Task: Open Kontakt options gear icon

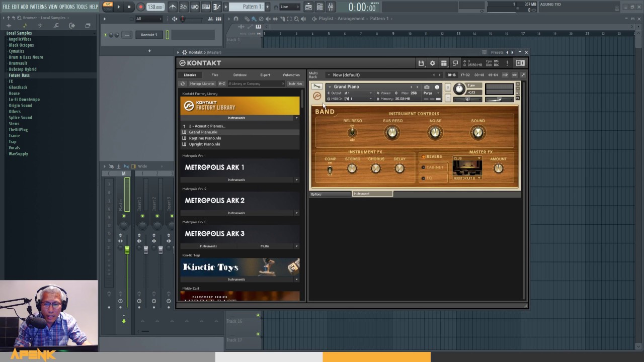Action: coord(432,63)
